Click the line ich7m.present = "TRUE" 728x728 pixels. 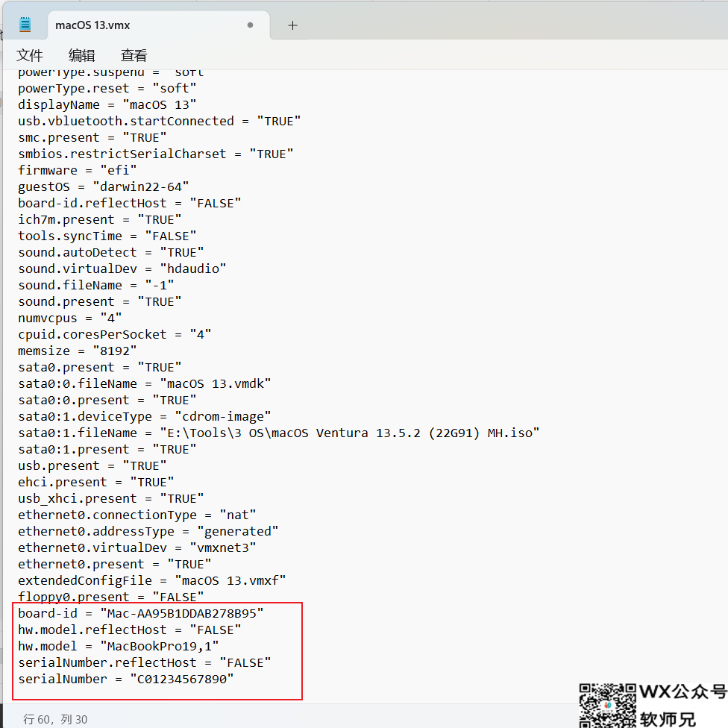pyautogui.click(x=100, y=219)
